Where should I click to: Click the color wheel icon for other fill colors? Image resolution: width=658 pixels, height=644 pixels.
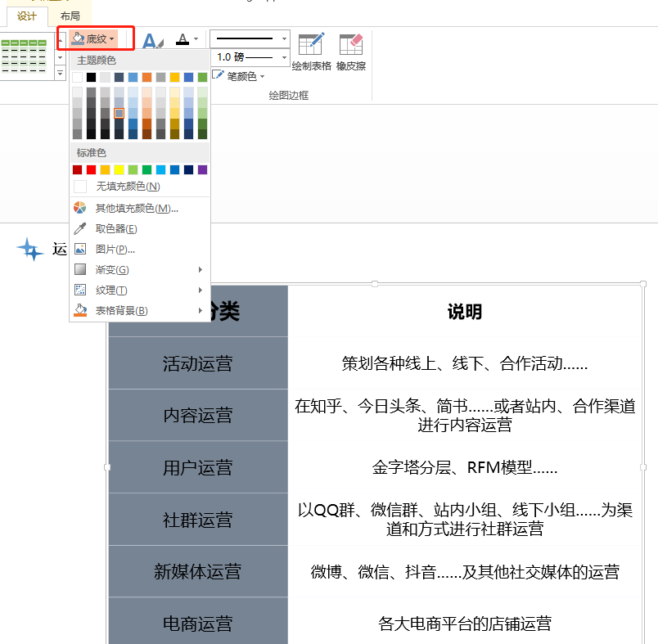click(x=79, y=208)
